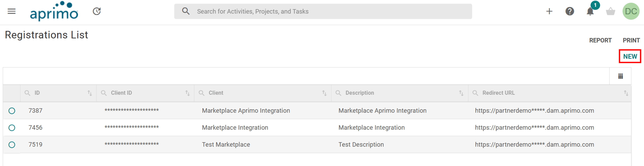Focus the Activities, Projects, and Tasks search field
The width and height of the screenshot is (644, 166).
(323, 11)
